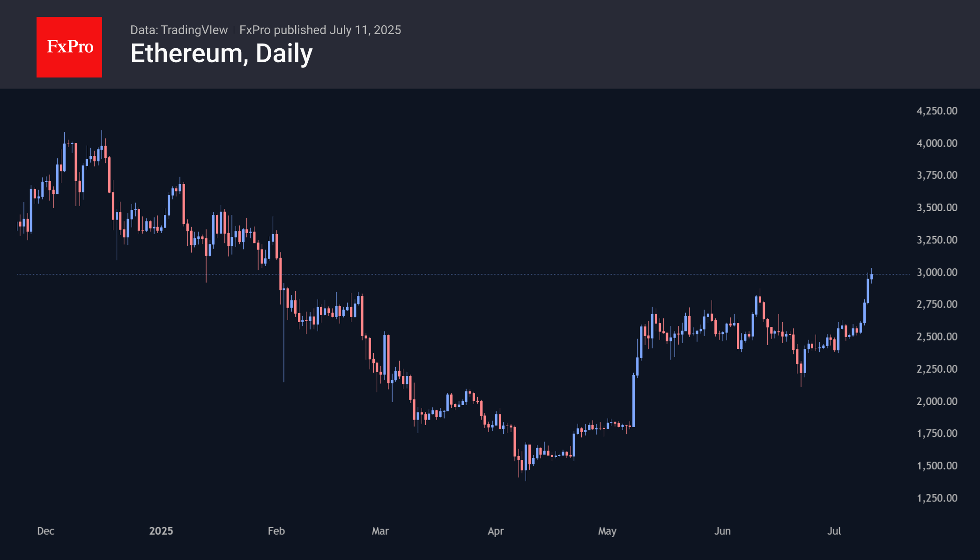Select the 2,000.00 price axis label
This screenshot has width=980, height=560.
tap(936, 401)
